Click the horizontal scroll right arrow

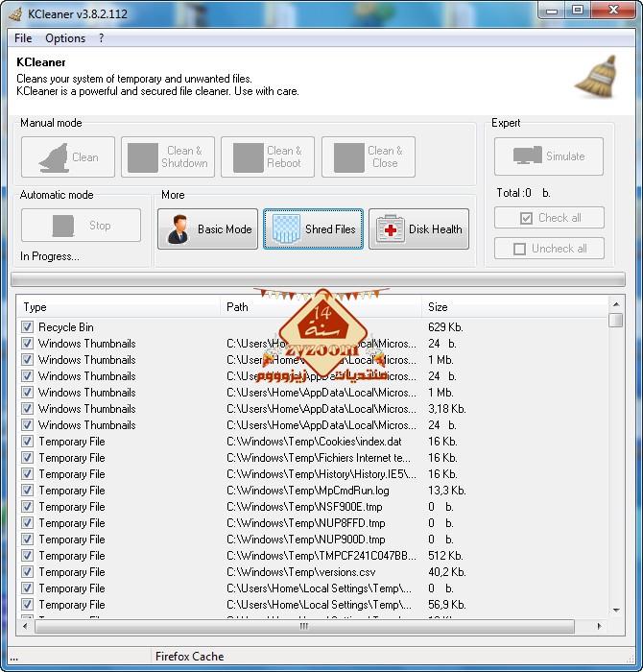click(599, 626)
